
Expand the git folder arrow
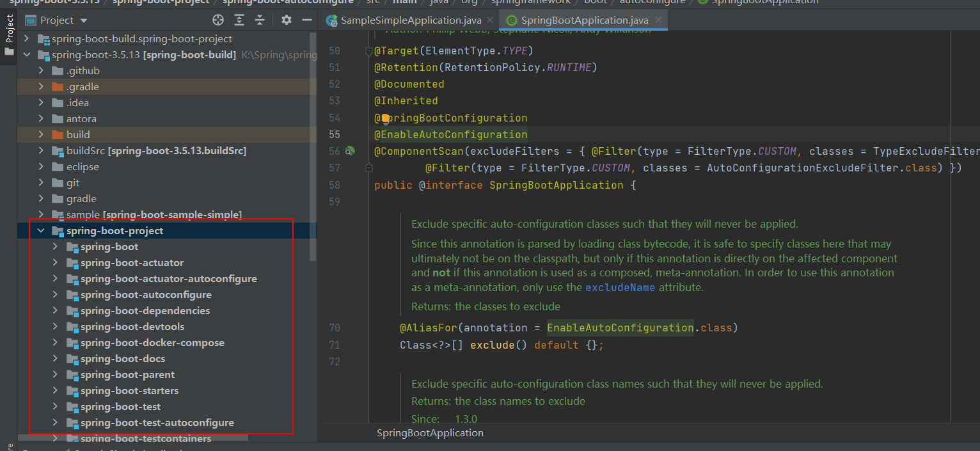point(41,182)
